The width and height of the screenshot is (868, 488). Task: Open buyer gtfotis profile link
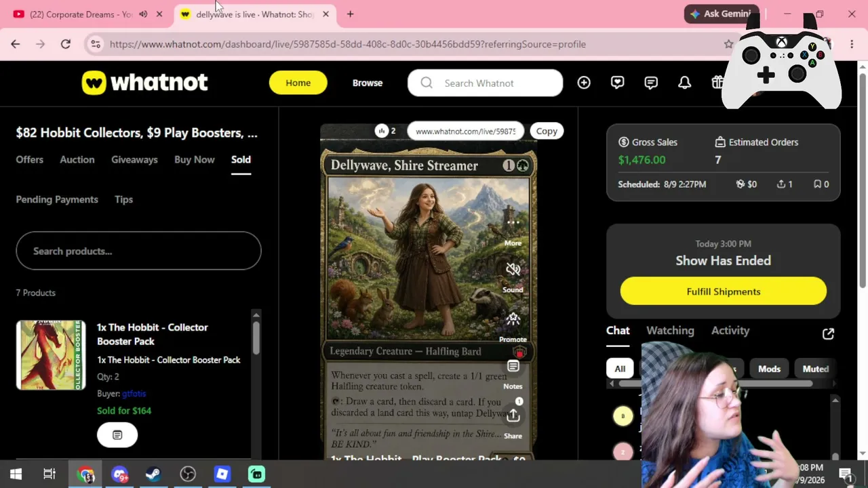(134, 394)
